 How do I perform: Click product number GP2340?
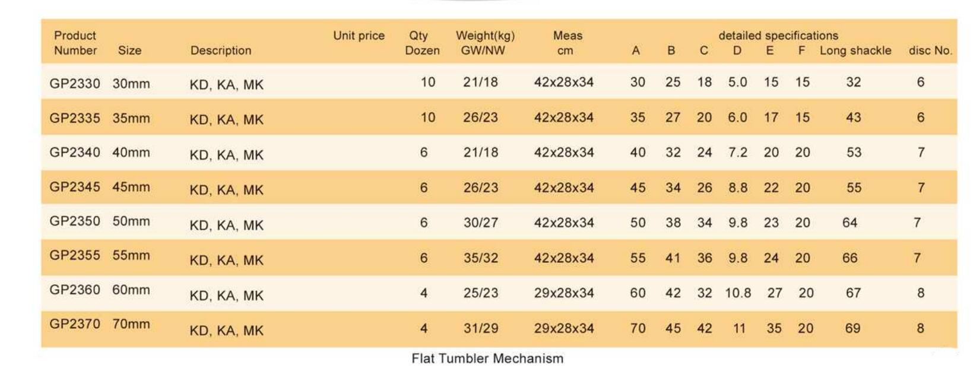point(75,152)
